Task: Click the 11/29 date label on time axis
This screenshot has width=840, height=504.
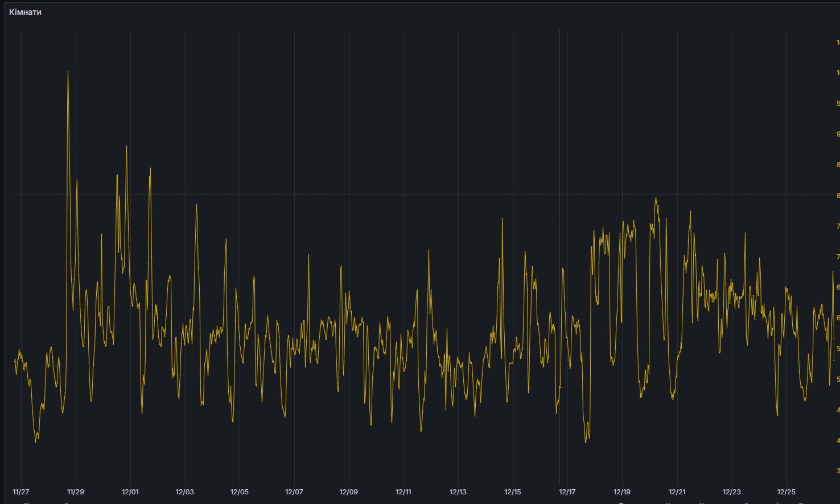Action: 76,492
